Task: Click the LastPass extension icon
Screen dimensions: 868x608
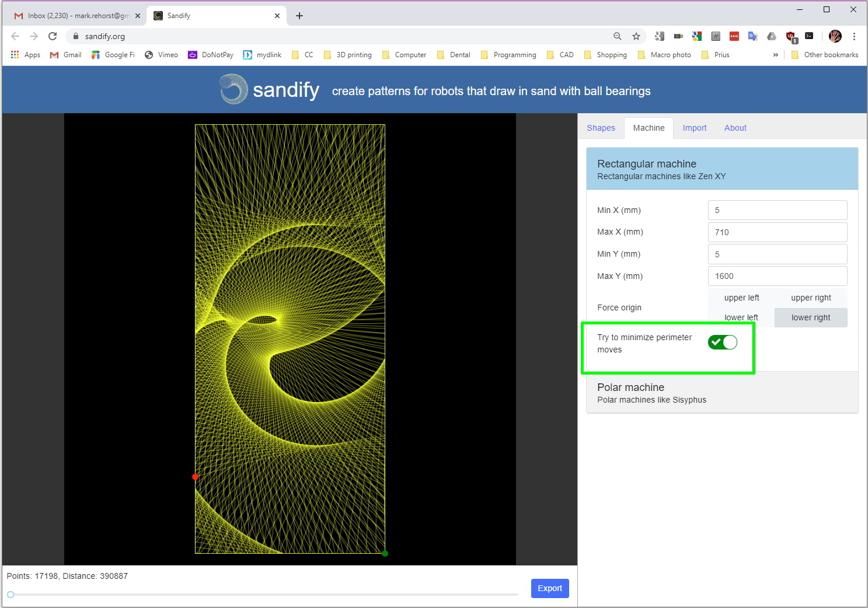Action: (734, 36)
